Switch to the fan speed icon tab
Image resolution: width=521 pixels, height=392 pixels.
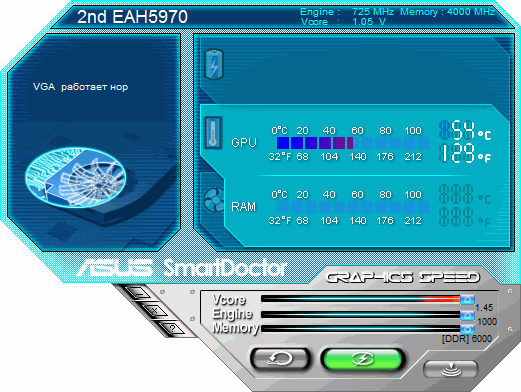tap(214, 199)
